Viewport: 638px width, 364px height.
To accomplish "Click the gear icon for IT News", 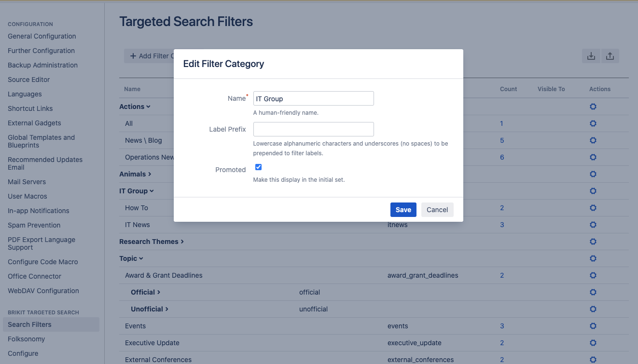I will coord(593,225).
